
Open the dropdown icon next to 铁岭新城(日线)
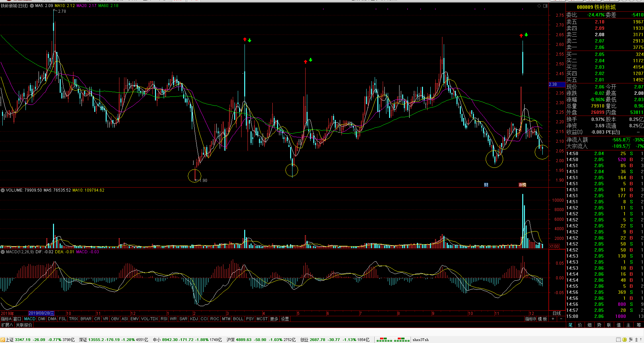click(x=32, y=6)
